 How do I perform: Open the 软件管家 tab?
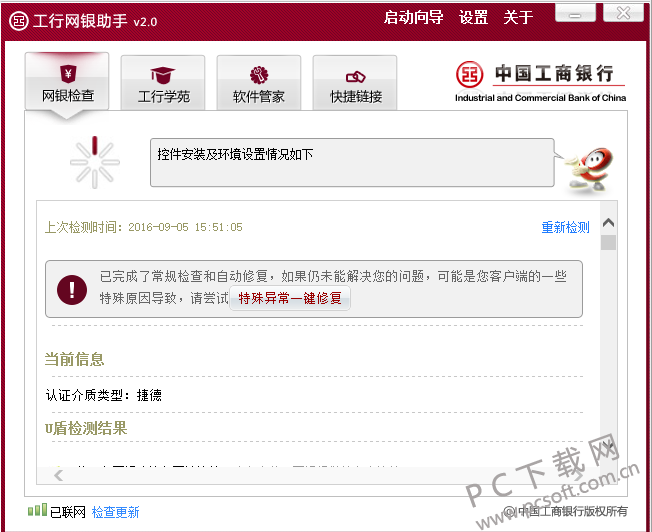tap(259, 83)
